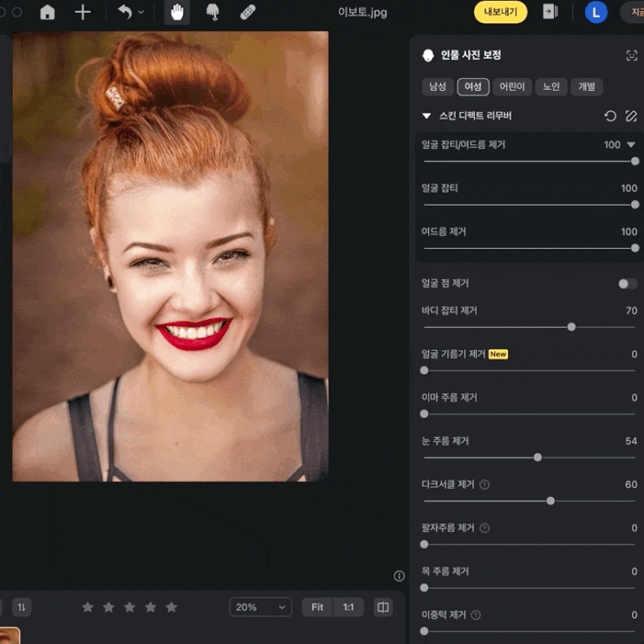This screenshot has width=644, height=644.
Task: Select the 여성 preset tab
Action: pos(473,87)
